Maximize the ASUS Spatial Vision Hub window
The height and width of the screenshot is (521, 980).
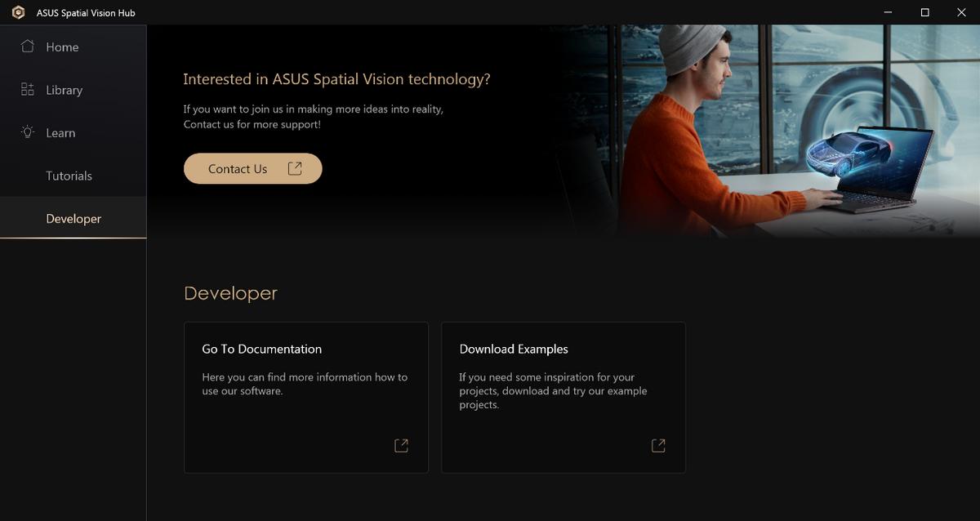click(924, 12)
